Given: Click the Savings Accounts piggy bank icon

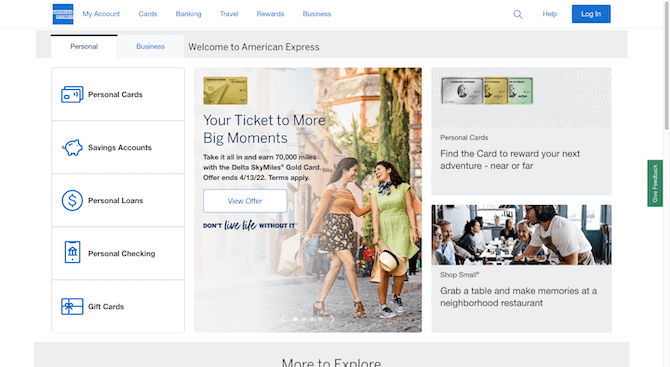Looking at the screenshot, I should coord(72,147).
